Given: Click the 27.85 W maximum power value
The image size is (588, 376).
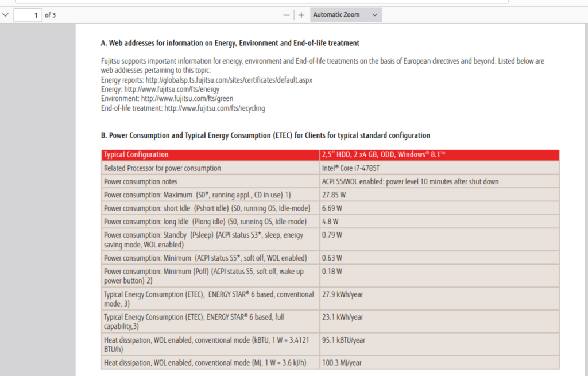Looking at the screenshot, I should (334, 195).
